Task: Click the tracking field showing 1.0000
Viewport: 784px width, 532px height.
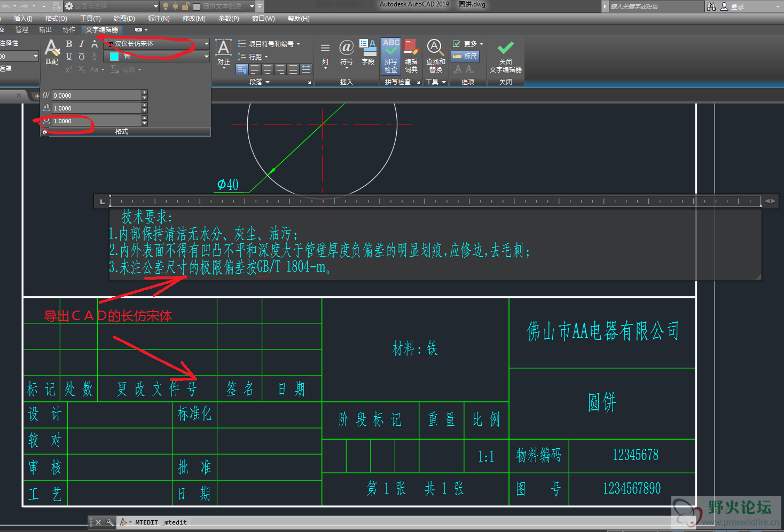Action: [97, 108]
